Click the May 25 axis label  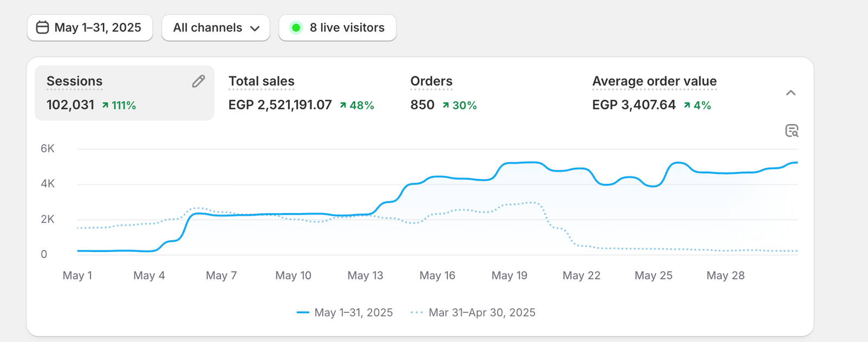coord(654,275)
